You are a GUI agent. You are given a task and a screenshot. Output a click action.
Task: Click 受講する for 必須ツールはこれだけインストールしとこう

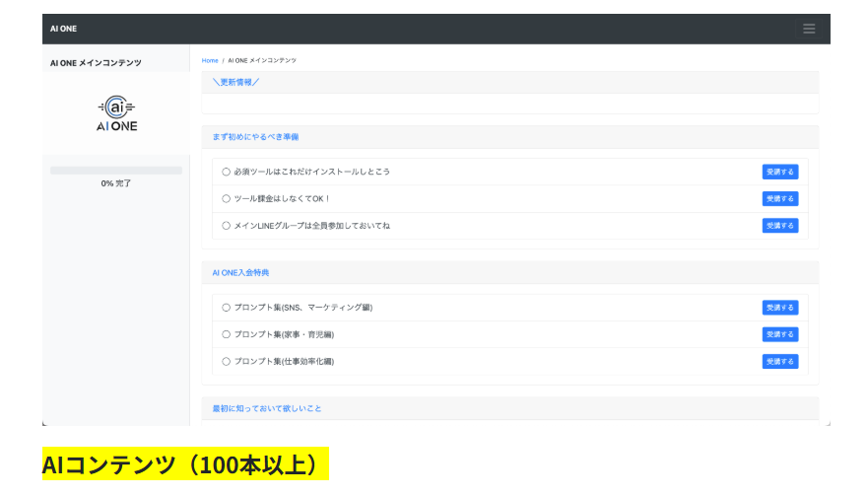780,172
